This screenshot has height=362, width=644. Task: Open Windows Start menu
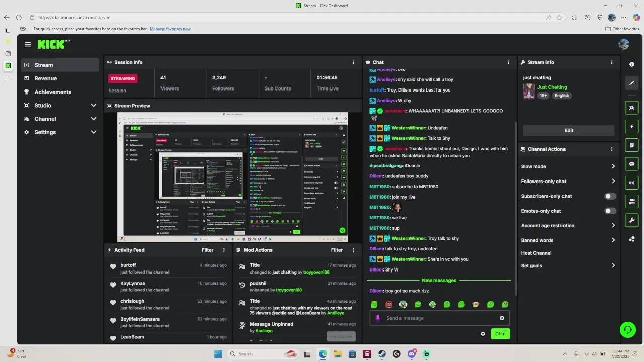(218, 354)
